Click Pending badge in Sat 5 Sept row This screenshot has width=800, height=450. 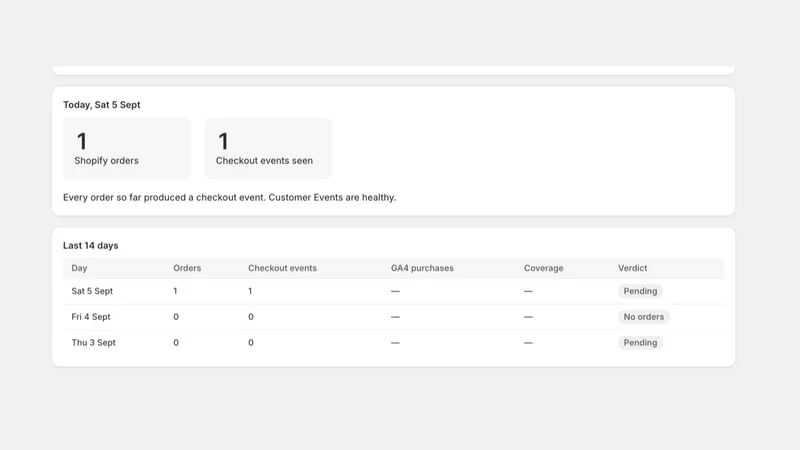640,291
